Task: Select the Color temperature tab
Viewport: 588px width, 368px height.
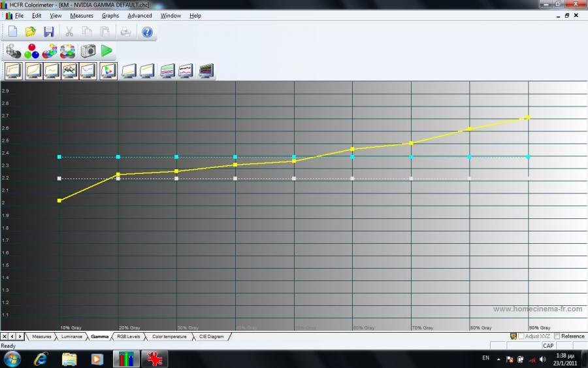Action: pyautogui.click(x=169, y=337)
